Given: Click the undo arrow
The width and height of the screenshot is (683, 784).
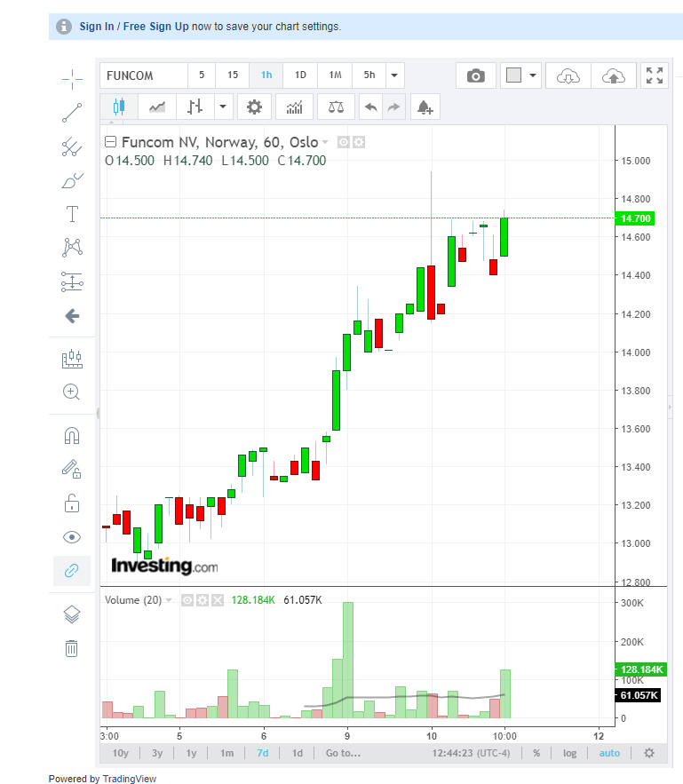Looking at the screenshot, I should (x=371, y=107).
